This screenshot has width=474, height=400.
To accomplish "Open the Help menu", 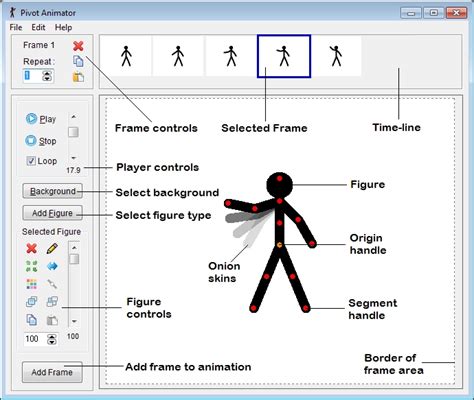I will (63, 27).
